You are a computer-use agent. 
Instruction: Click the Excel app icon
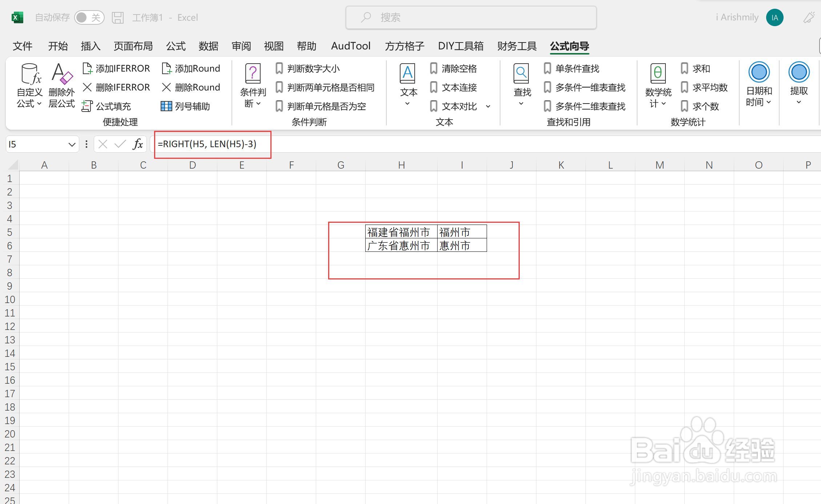point(17,17)
